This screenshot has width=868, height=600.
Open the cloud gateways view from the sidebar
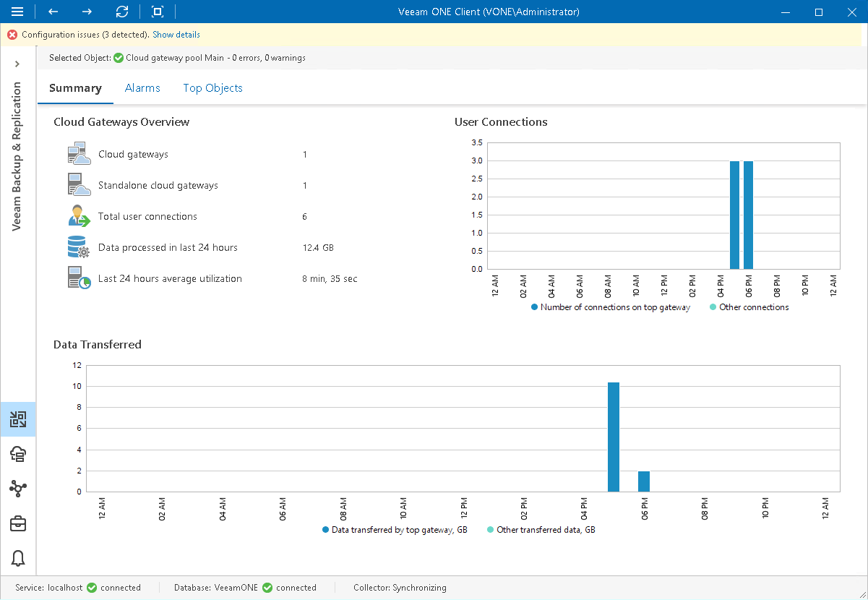tap(17, 454)
